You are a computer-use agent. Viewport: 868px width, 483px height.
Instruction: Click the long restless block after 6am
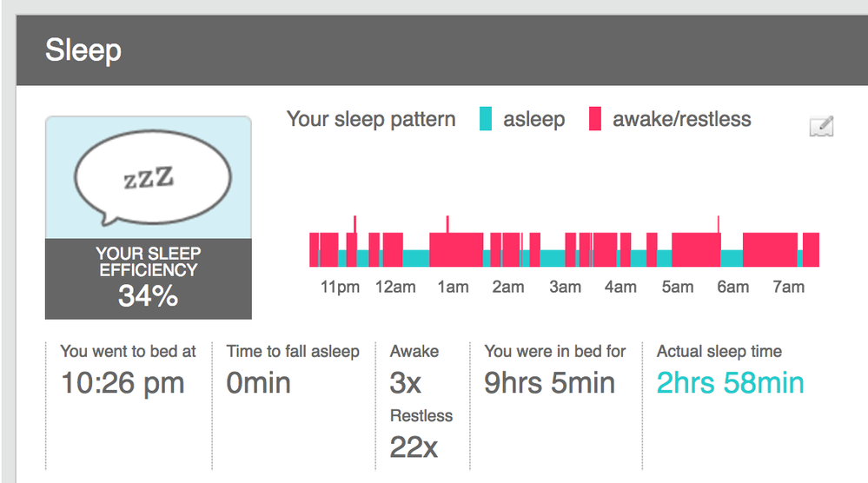pos(770,249)
